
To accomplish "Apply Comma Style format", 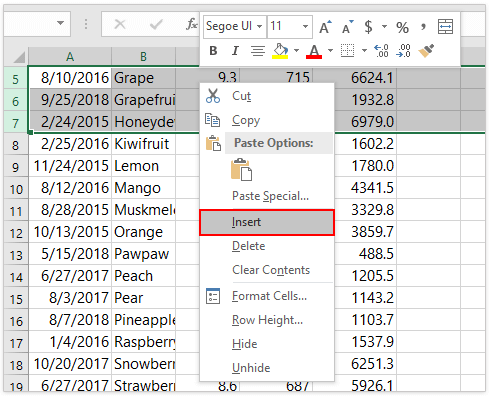I will [423, 27].
